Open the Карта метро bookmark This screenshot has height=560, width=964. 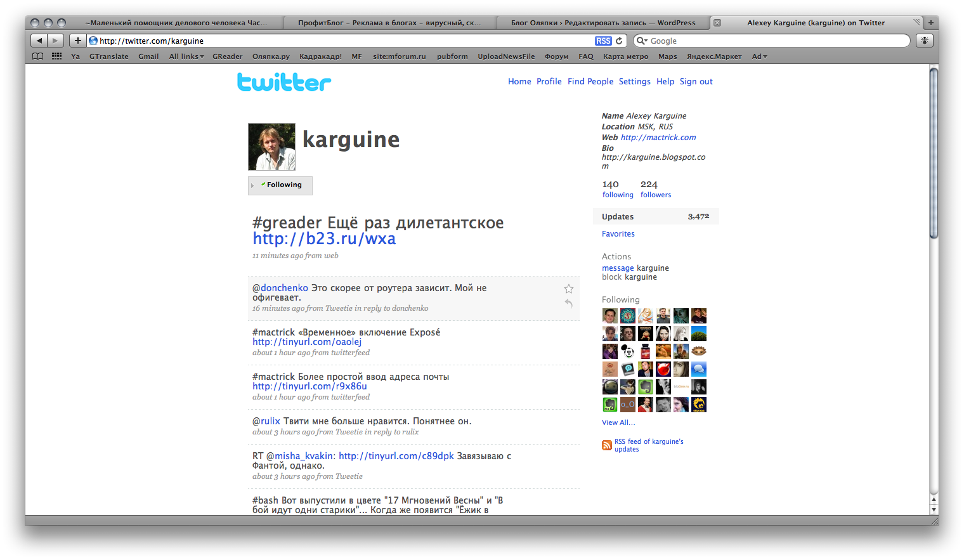pyautogui.click(x=626, y=56)
